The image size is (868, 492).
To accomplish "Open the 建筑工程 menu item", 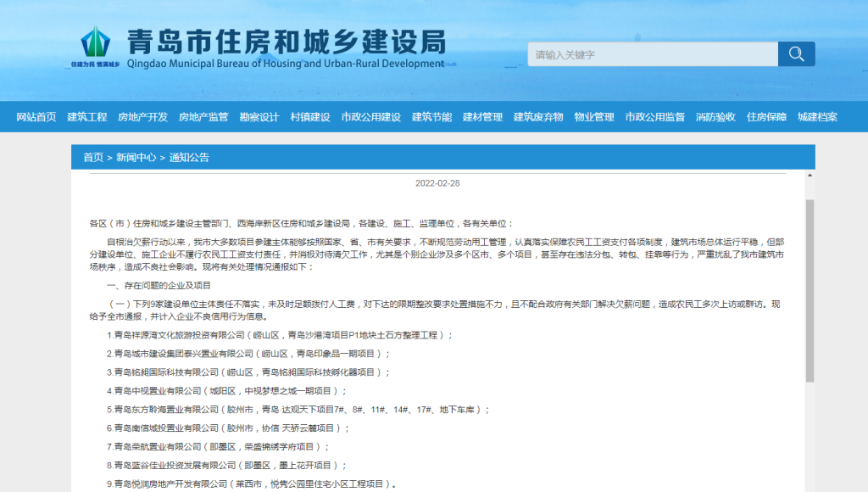I will pos(87,117).
